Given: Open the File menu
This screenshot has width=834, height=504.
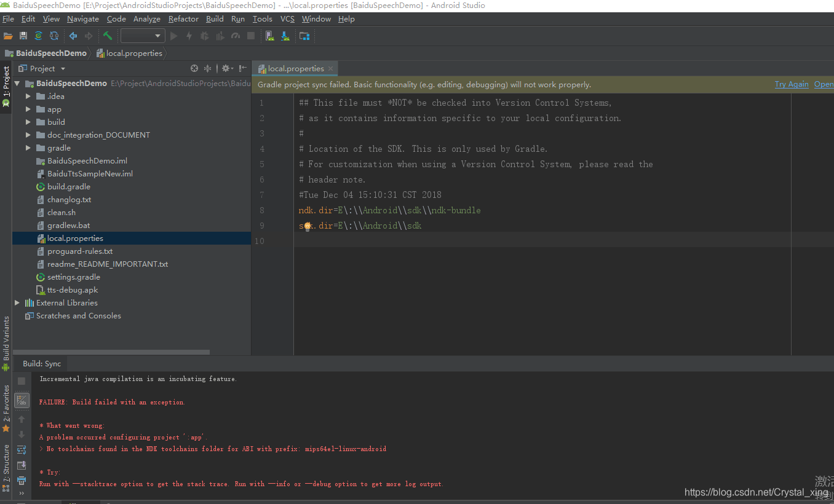Looking at the screenshot, I should tap(8, 18).
